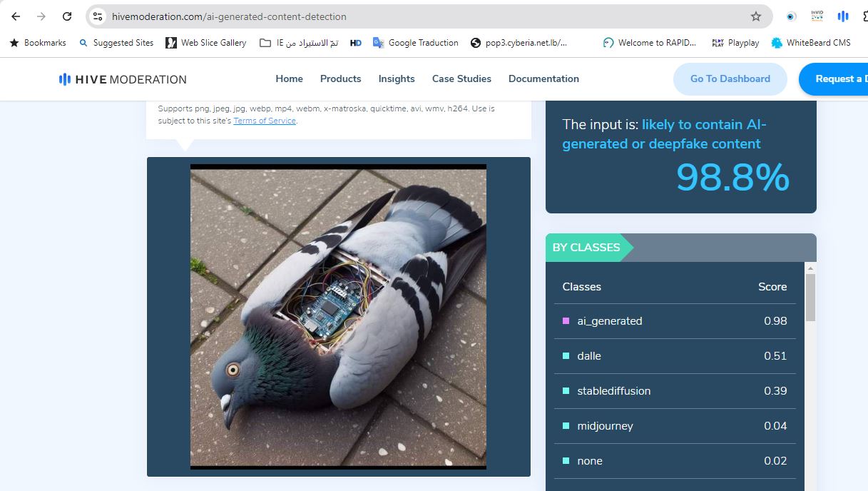Open the Case Studies nav item
868x491 pixels.
461,79
